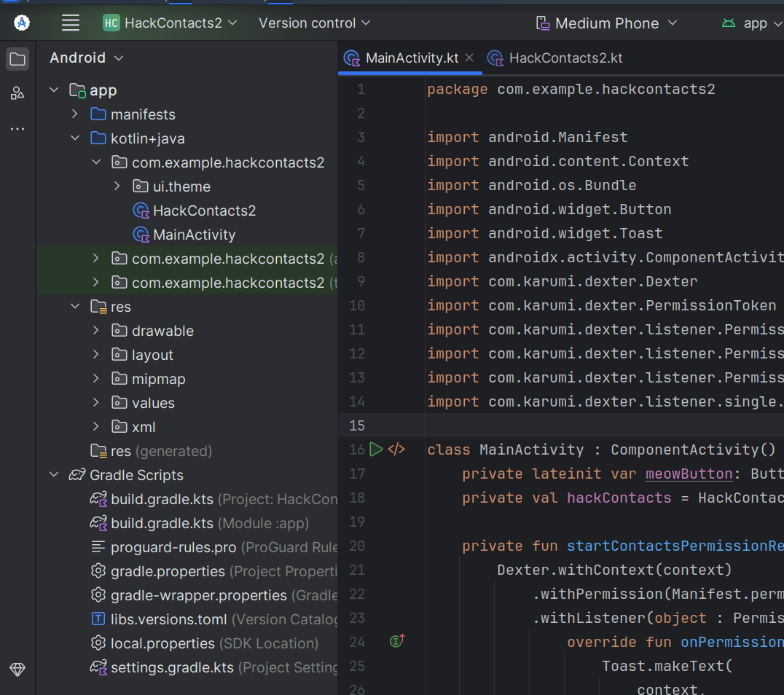Open the HackContacts2 project dropdown
Viewport: 784px width, 695px height.
[x=170, y=23]
